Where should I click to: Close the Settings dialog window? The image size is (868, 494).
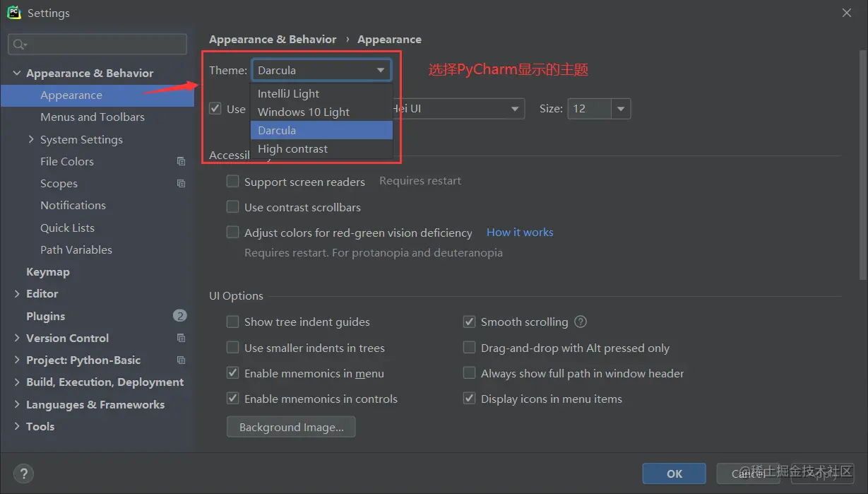[x=846, y=13]
